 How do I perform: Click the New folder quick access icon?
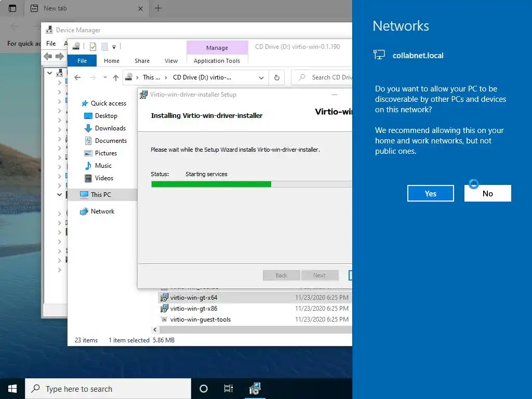(105, 46)
